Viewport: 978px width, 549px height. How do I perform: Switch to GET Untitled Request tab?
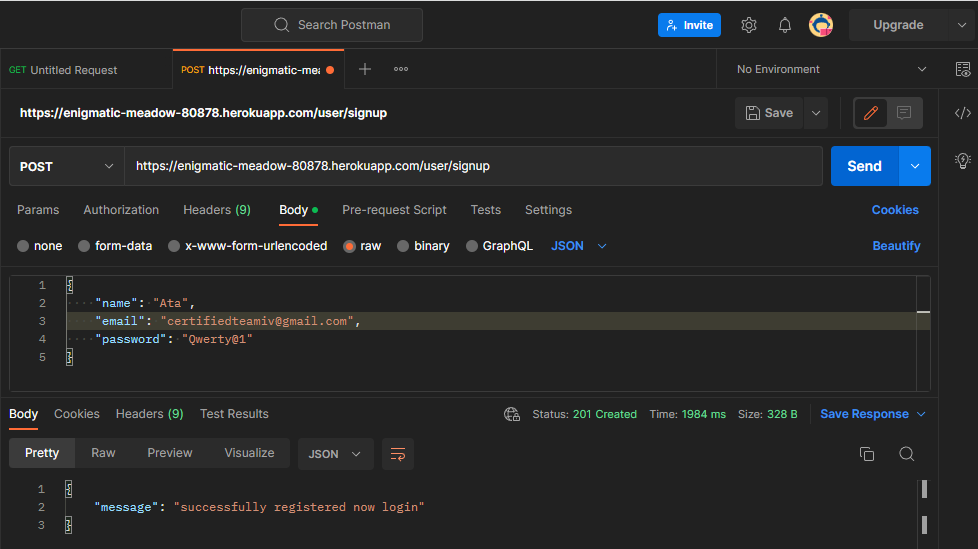[x=86, y=70]
